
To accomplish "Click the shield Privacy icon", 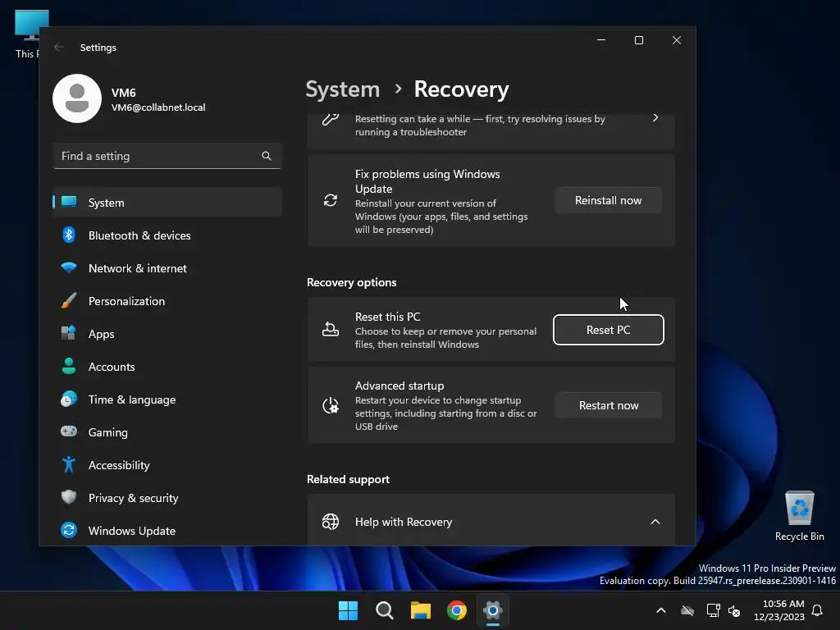I will [x=69, y=497].
